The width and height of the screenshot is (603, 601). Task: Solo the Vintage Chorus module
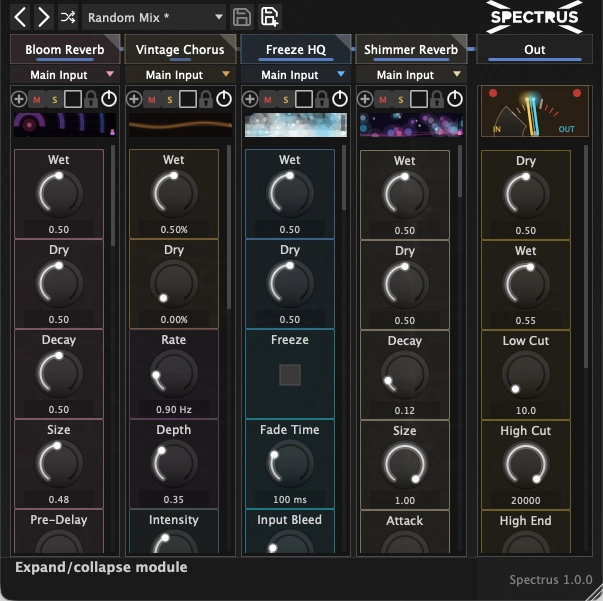[x=170, y=100]
